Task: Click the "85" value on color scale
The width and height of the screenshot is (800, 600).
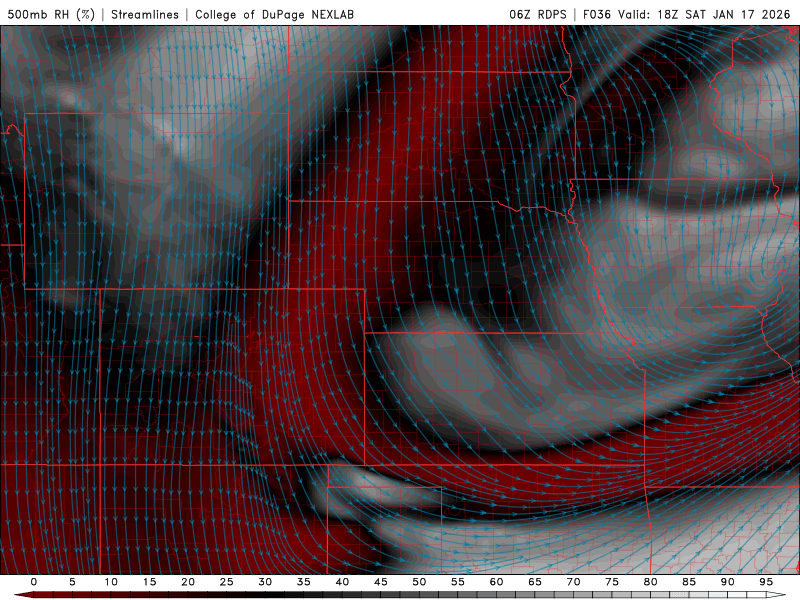Action: [x=688, y=582]
